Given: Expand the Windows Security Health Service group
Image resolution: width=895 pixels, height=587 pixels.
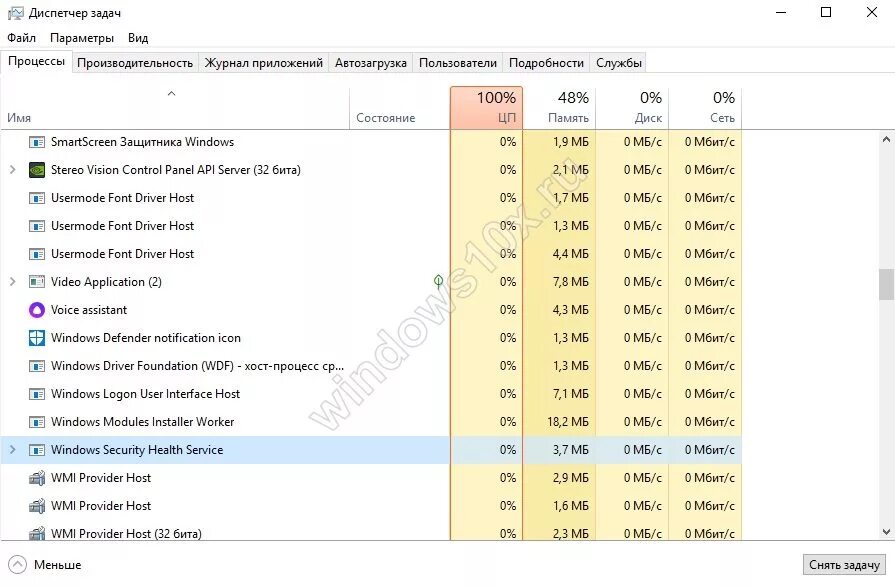Looking at the screenshot, I should 13,449.
